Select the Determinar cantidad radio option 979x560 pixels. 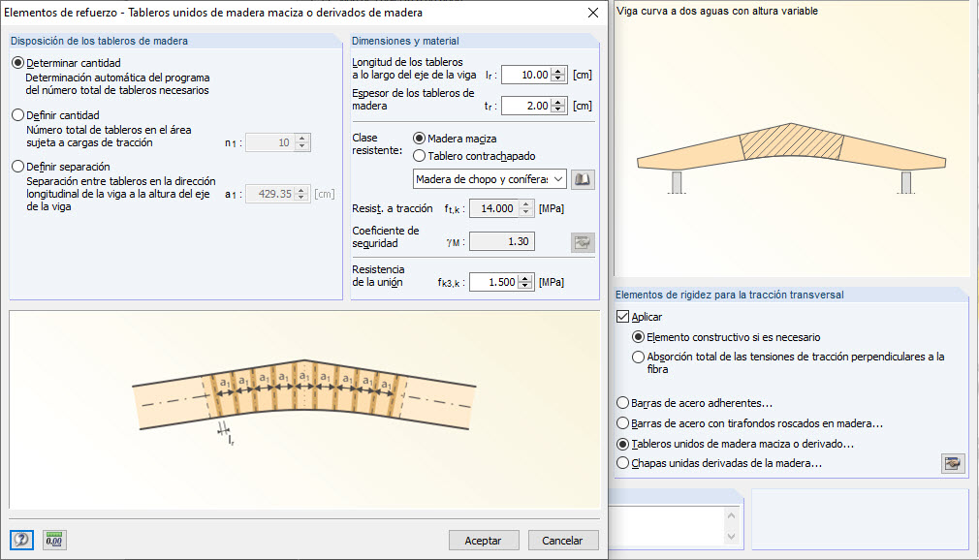click(17, 63)
